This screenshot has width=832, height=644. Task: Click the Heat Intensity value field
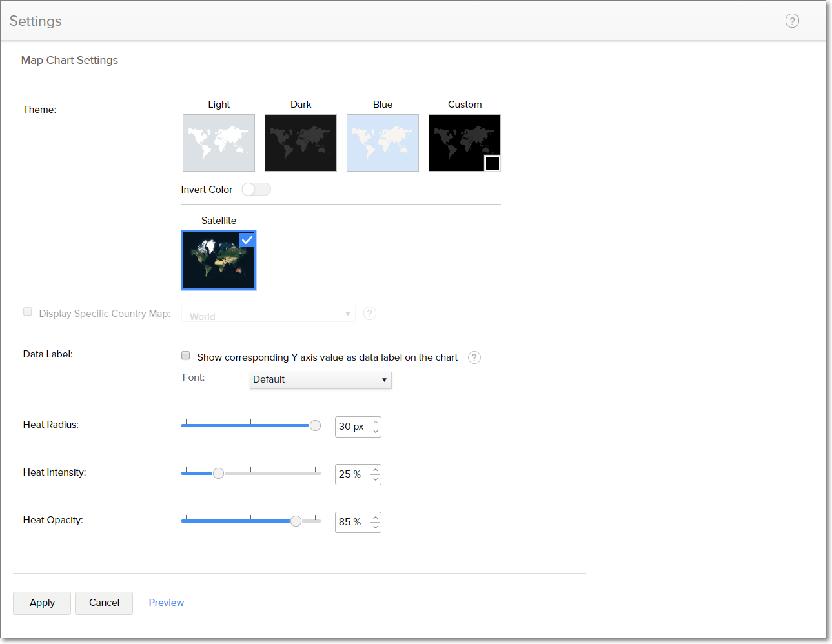(352, 474)
